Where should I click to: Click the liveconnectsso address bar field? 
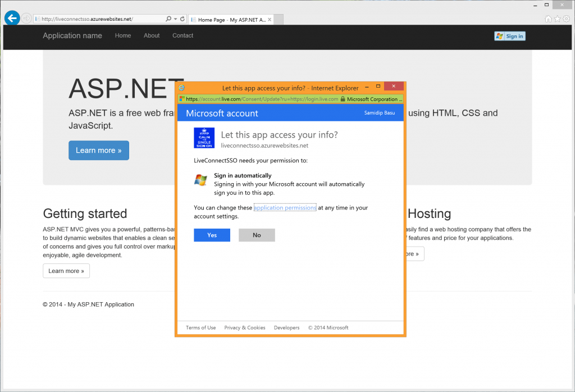98,19
